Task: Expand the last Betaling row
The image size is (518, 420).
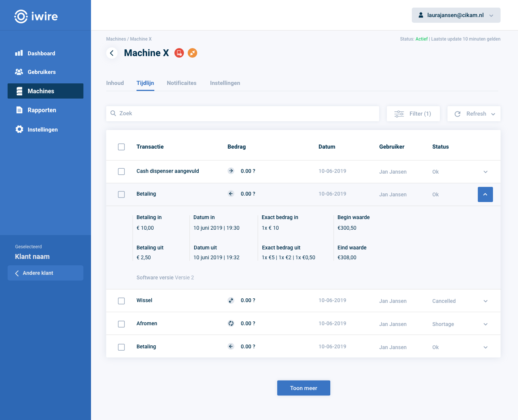Action: tap(485, 347)
